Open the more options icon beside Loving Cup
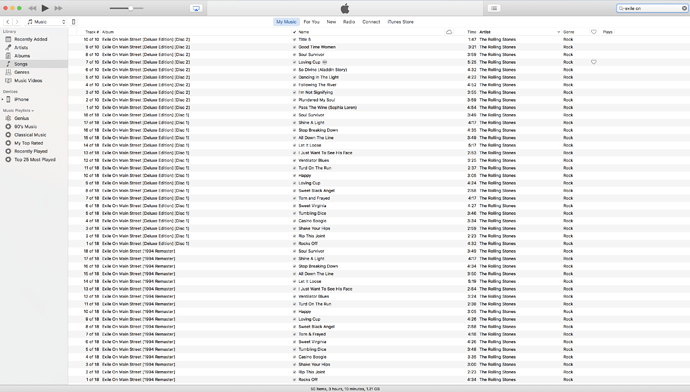Screen dimensions: 690x392 (325, 62)
